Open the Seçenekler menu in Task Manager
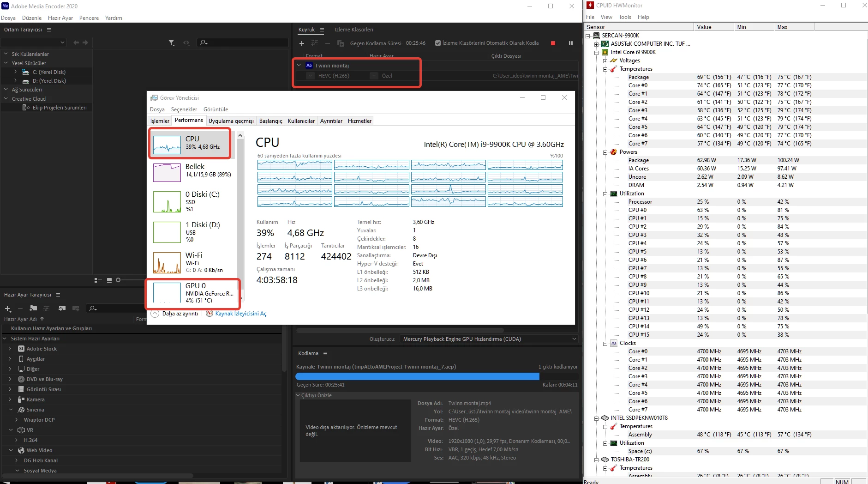 click(184, 109)
